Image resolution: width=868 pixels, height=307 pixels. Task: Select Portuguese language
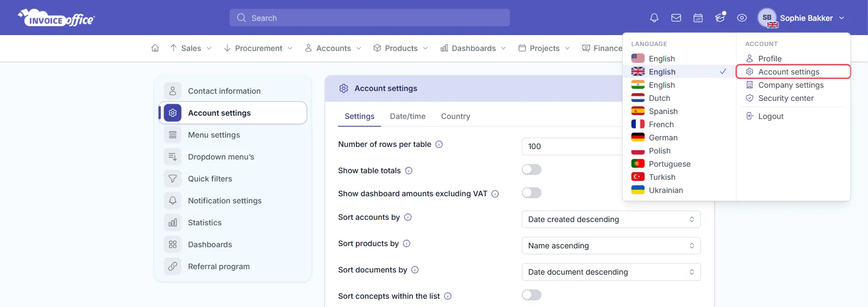[679, 164]
